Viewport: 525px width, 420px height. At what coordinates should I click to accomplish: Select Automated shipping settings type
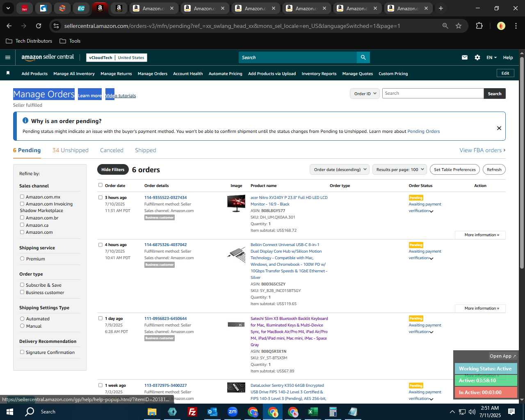coord(22,319)
